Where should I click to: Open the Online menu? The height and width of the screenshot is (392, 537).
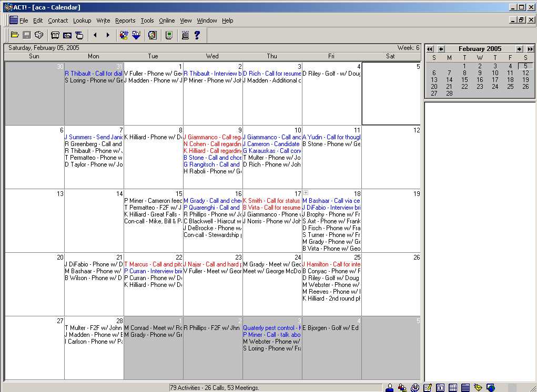coord(167,20)
